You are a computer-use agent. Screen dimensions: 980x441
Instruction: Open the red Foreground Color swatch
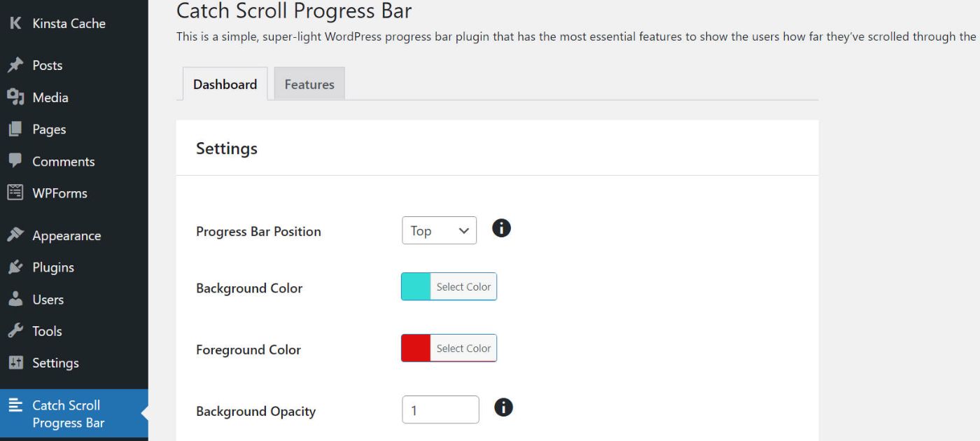tap(414, 348)
